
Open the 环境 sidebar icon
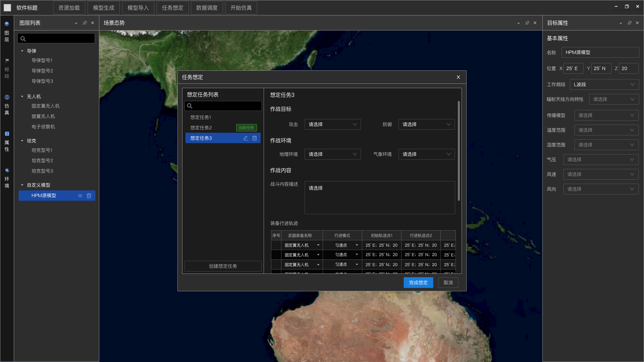tap(7, 170)
